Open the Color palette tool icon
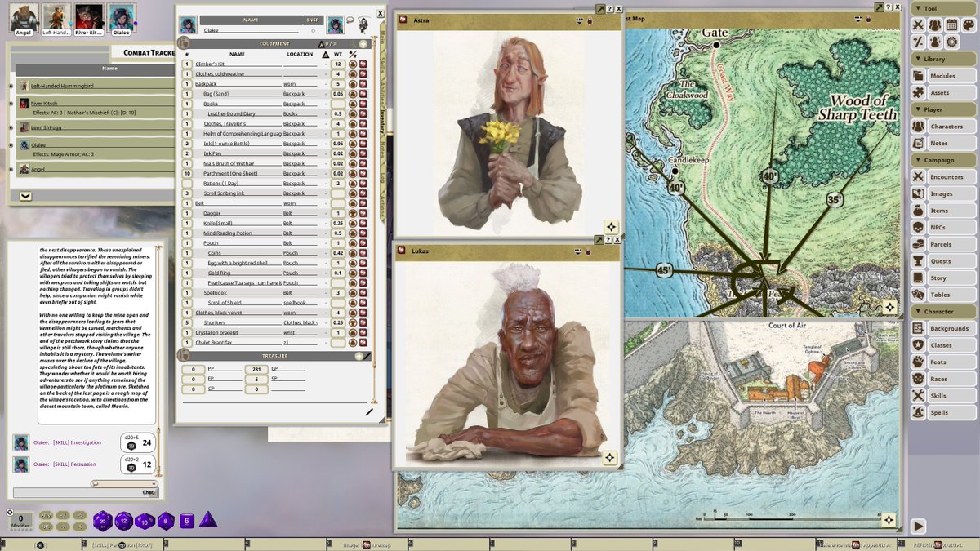This screenshot has width=980, height=551. (969, 24)
